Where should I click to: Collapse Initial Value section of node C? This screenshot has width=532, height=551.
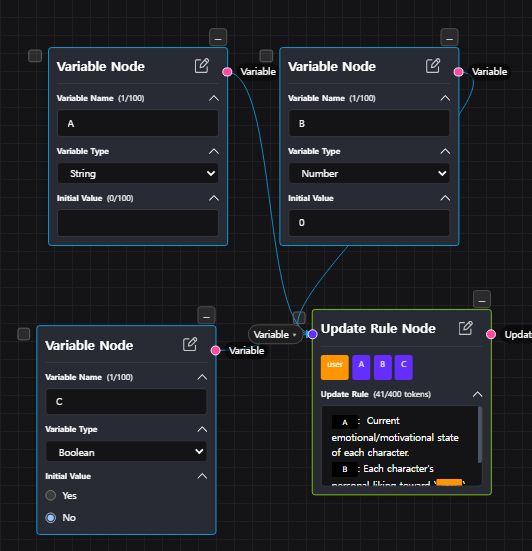202,476
